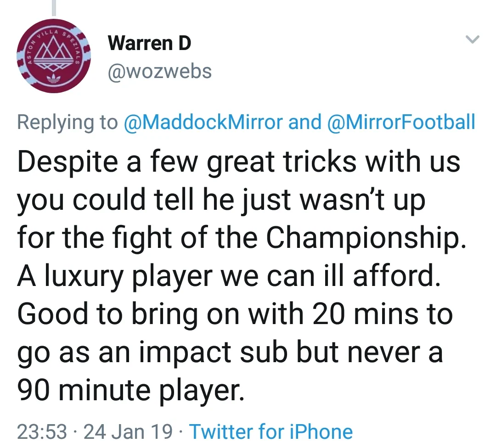Open the @MaddockMirror mention
This screenshot has width=496, height=448.
[204, 122]
